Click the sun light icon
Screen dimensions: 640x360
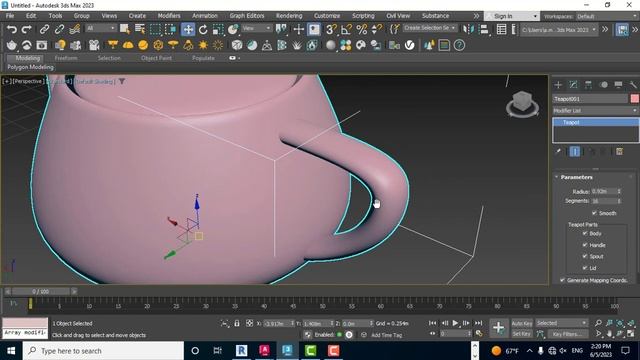coord(203,45)
